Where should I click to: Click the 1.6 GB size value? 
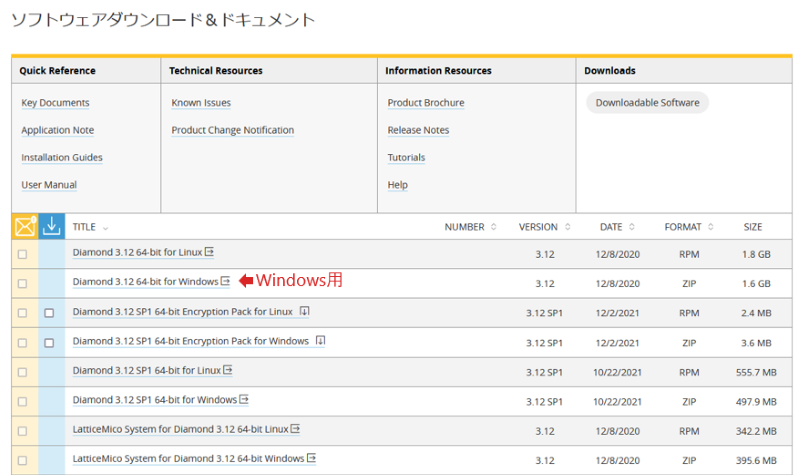(x=756, y=284)
